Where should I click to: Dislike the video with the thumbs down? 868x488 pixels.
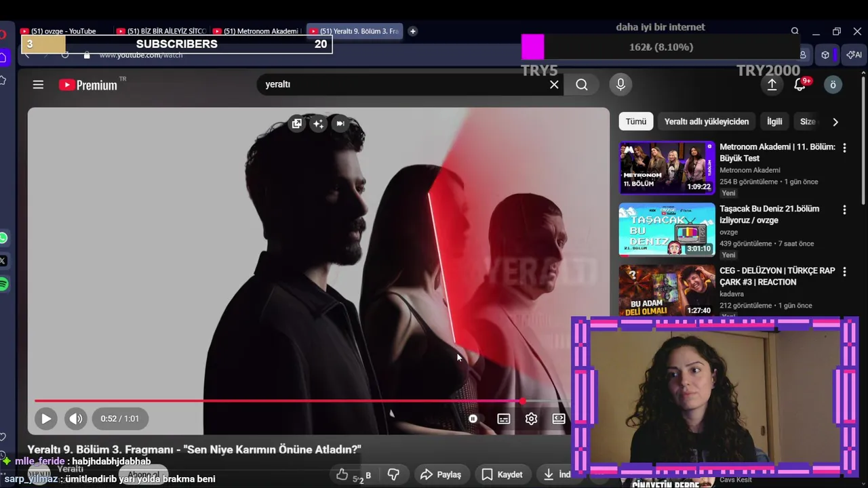pos(393,475)
